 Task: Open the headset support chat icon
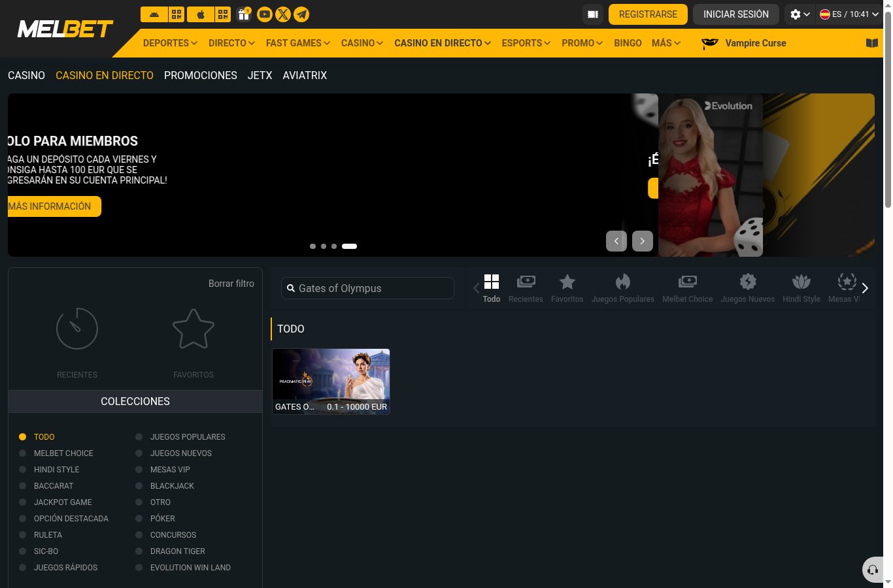873,570
